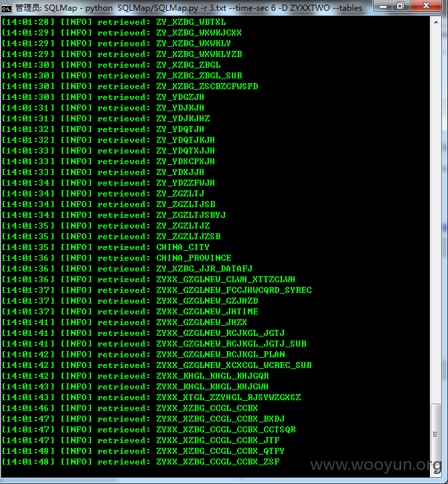This screenshot has width=448, height=484.
Task: Select the table name ZYXX_GZGLNEW_GZJHZD
Action: click(x=207, y=301)
